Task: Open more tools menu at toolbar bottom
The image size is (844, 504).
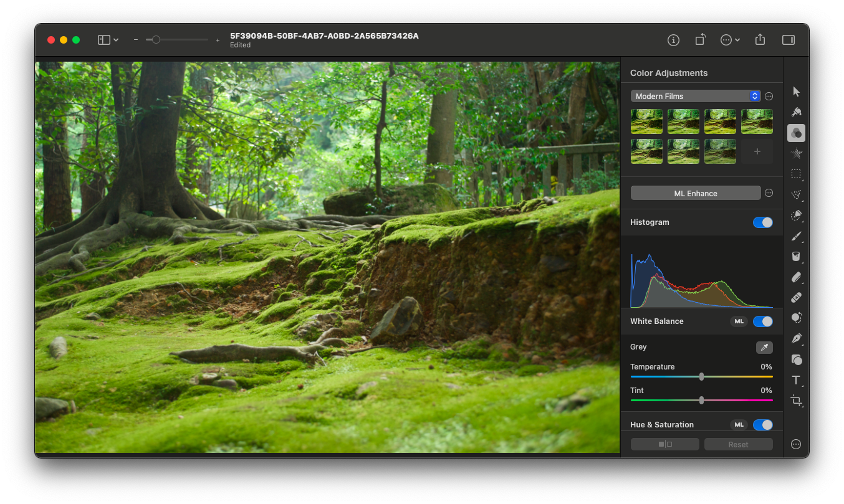Action: coord(796,444)
